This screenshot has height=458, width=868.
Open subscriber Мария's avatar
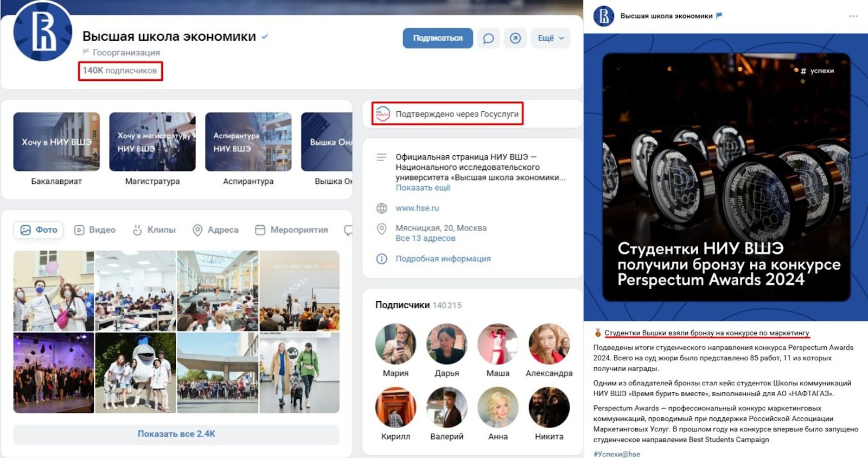[395, 344]
